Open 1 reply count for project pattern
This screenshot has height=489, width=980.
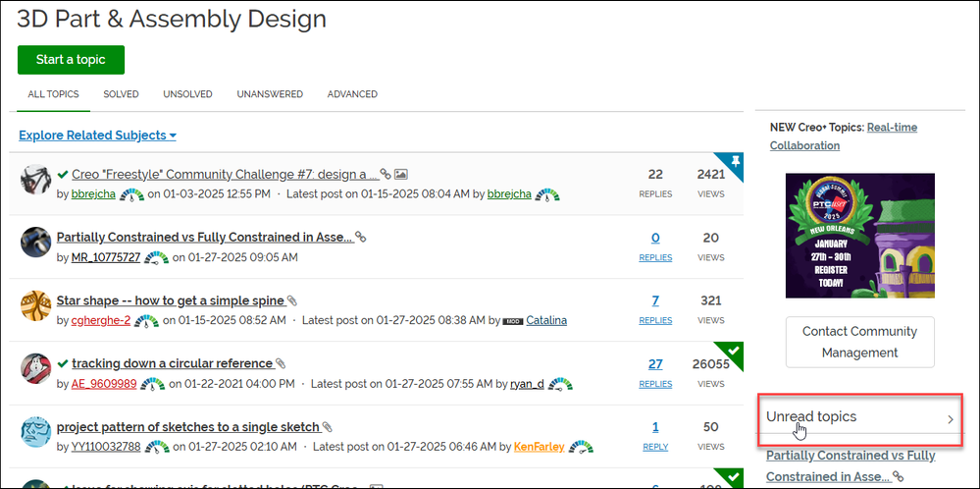[x=655, y=427]
